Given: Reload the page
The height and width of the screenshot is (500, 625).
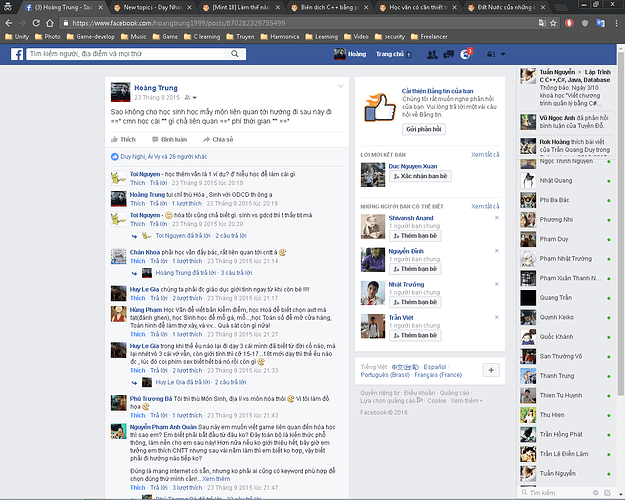Looking at the screenshot, I should coord(36,23).
